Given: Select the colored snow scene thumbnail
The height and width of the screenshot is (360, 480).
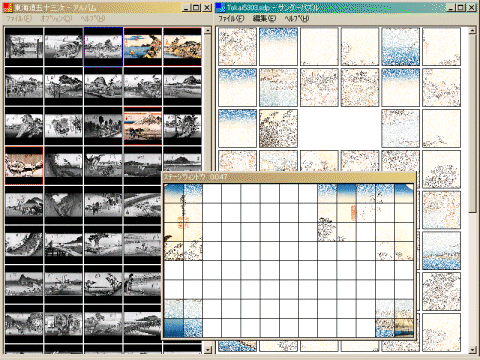Looking at the screenshot, I should [24, 165].
